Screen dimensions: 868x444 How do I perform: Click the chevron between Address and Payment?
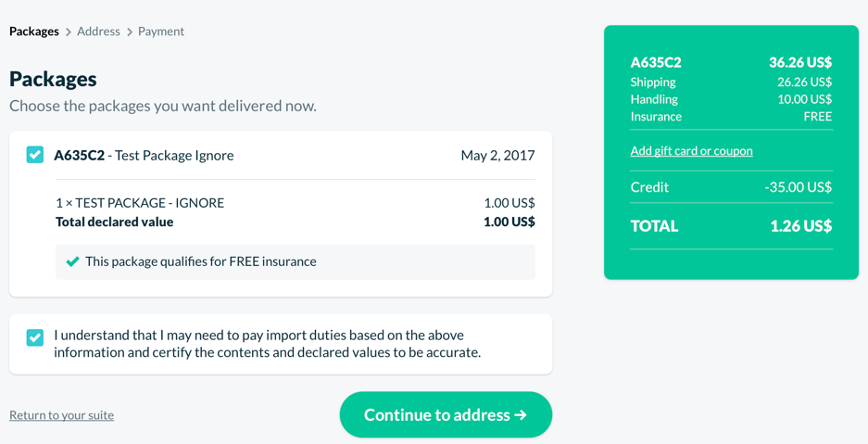point(130,32)
